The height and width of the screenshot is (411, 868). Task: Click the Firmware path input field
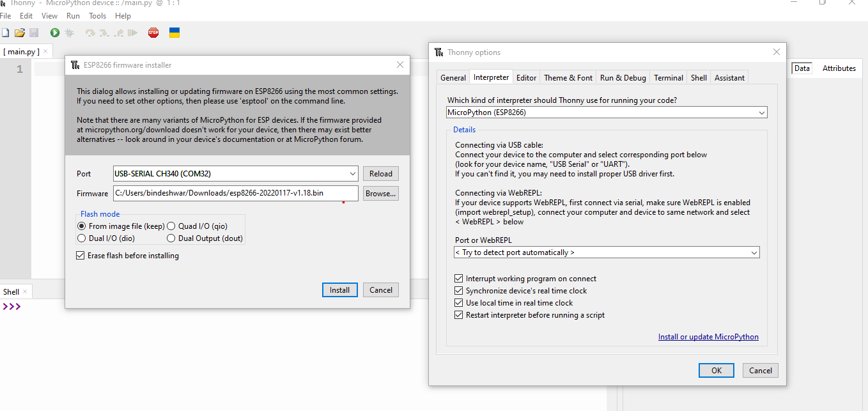coord(235,193)
